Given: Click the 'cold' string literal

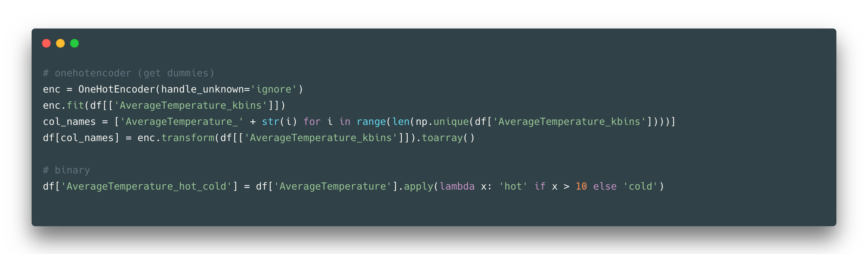Looking at the screenshot, I should click(640, 186).
